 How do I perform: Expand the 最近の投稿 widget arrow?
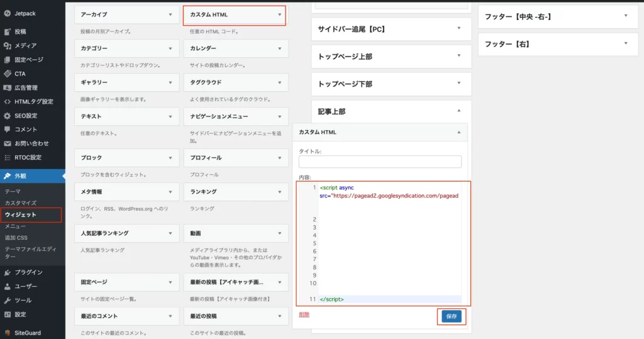pos(280,316)
